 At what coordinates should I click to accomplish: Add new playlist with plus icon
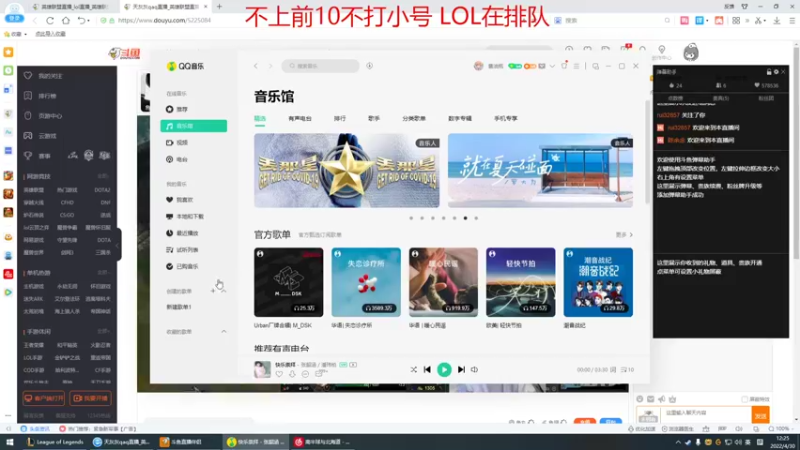213,291
